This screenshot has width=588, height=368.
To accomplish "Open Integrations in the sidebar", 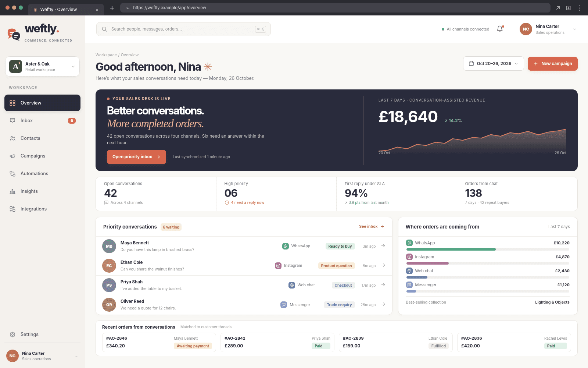I will (43, 209).
